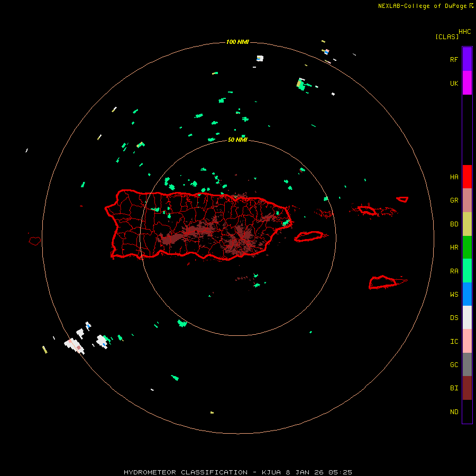
Task: Click the WS blue legend swatch
Action: coord(467,294)
